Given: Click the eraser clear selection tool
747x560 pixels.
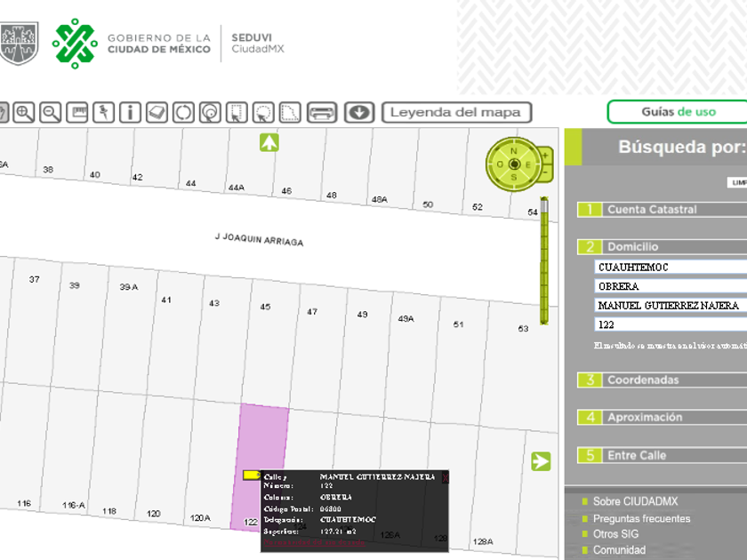Looking at the screenshot, I should 157,112.
